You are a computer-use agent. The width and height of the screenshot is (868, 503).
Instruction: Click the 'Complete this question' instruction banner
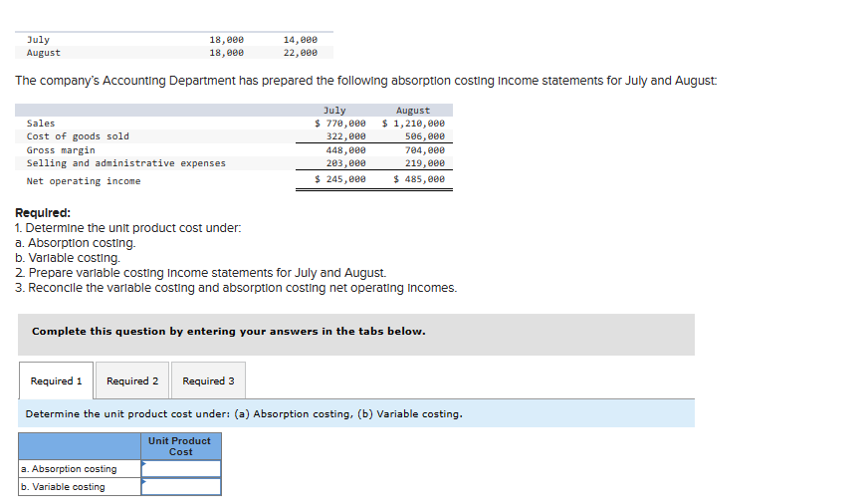click(x=356, y=335)
